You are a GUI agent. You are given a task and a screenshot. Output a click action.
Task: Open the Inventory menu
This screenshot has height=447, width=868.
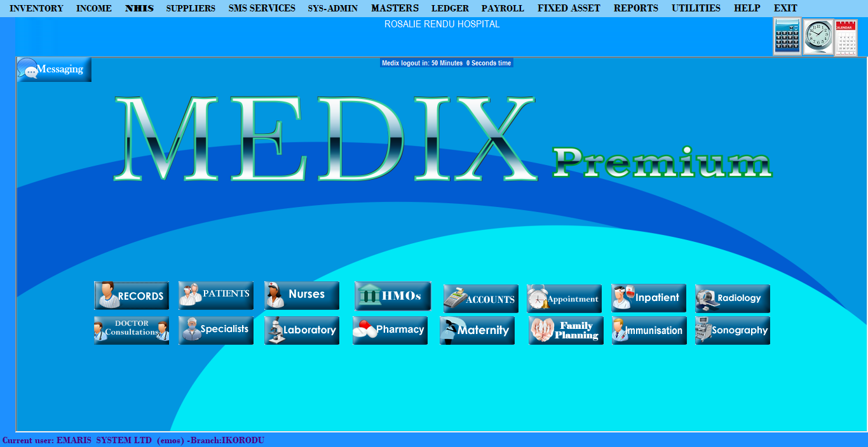pos(36,8)
